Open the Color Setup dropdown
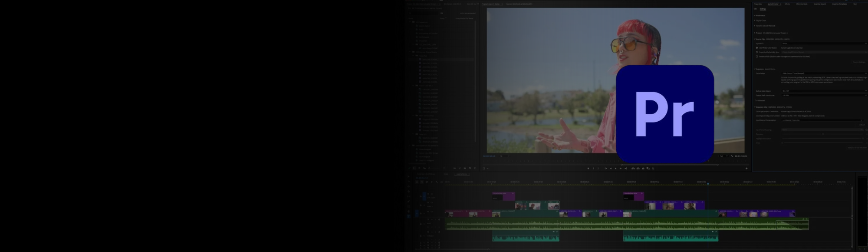This screenshot has width=868, height=252. [x=823, y=73]
